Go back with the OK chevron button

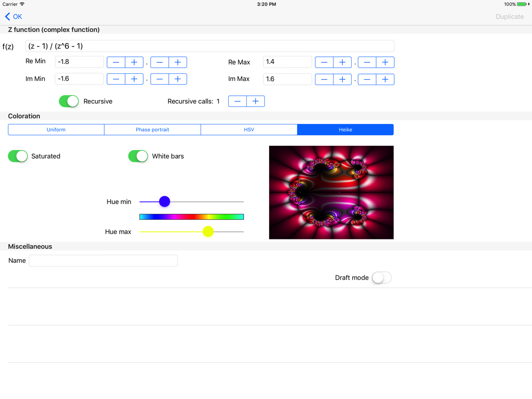pyautogui.click(x=14, y=16)
